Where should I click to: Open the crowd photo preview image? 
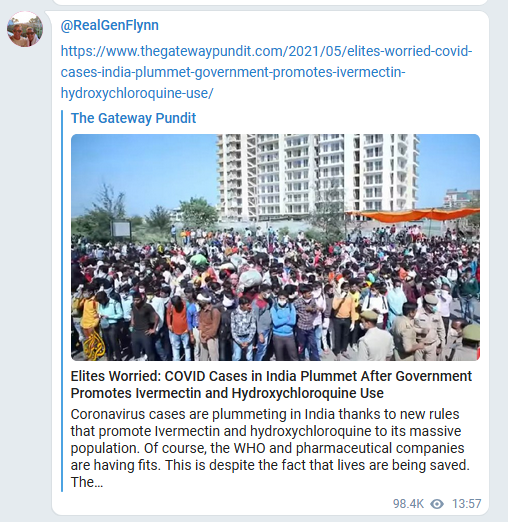coord(275,247)
